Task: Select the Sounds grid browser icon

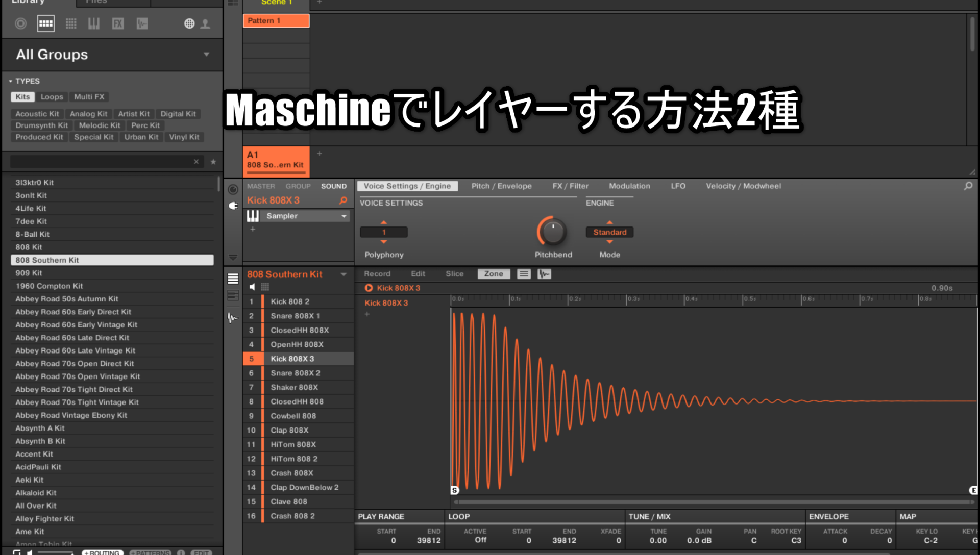Action: pyautogui.click(x=71, y=23)
